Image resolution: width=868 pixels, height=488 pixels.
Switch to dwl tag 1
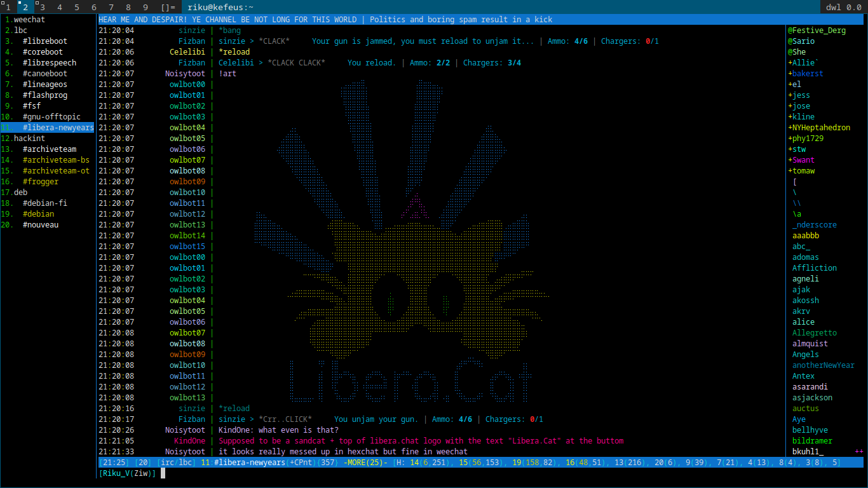(8, 7)
